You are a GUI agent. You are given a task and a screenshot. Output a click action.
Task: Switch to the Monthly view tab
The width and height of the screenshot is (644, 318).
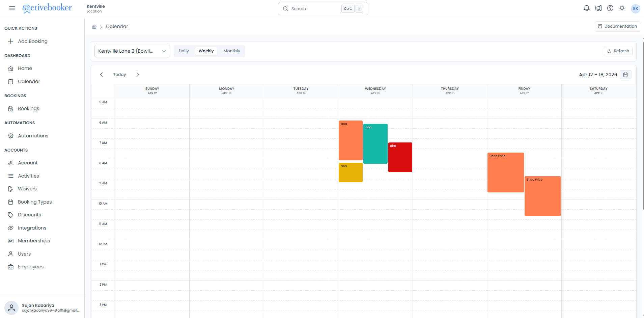pyautogui.click(x=232, y=51)
